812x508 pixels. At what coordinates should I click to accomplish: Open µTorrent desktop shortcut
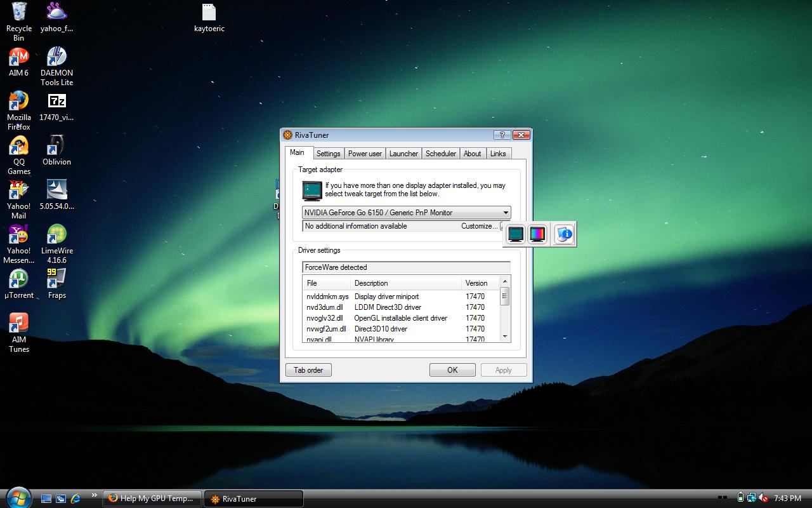coord(19,284)
